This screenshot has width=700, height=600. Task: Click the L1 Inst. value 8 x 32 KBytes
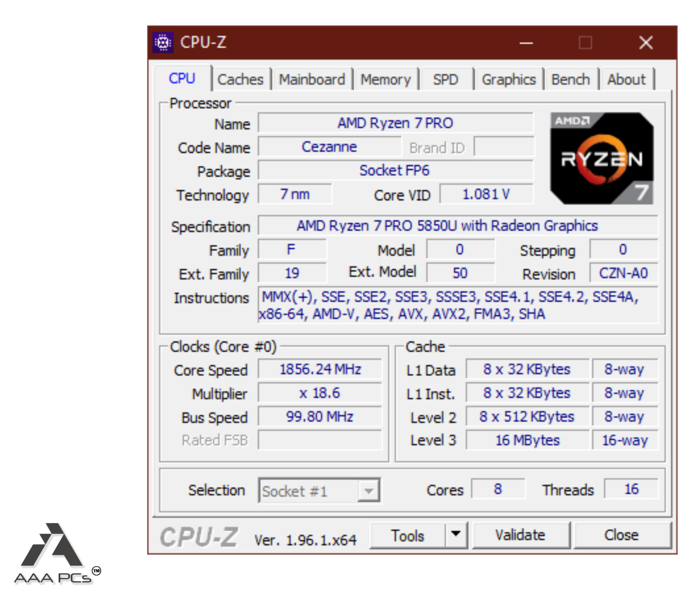click(527, 393)
